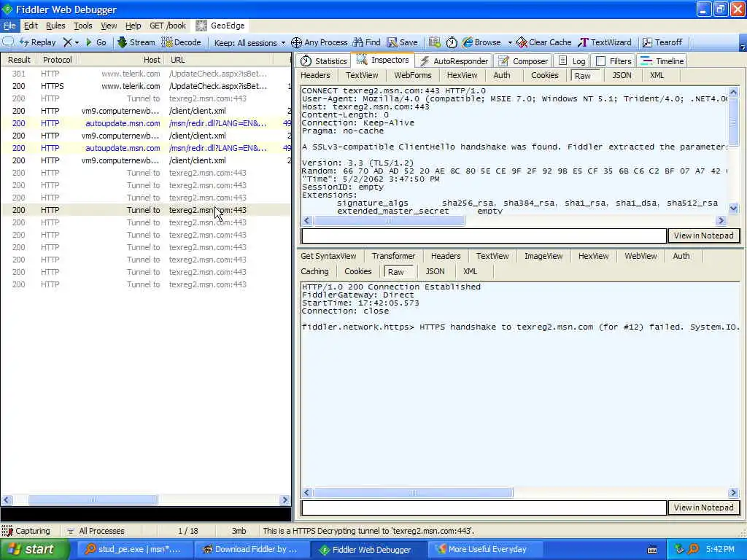Click upper View in Notepad button
This screenshot has height=560, width=747.
click(704, 236)
